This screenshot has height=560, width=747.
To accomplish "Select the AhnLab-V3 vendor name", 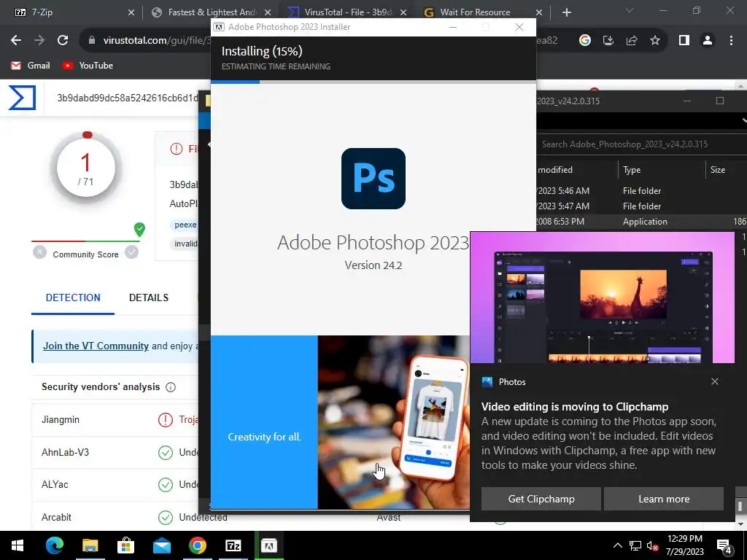I will 65,452.
